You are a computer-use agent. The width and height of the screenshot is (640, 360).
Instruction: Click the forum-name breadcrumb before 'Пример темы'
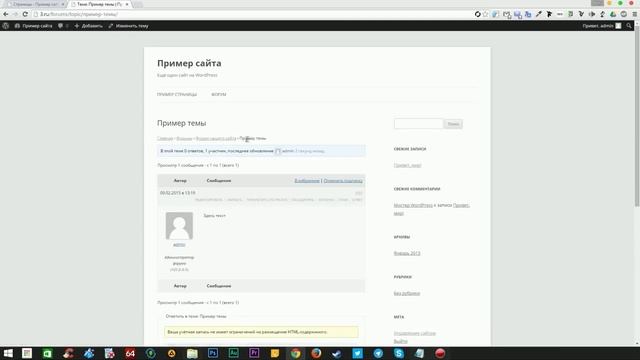click(x=216, y=138)
